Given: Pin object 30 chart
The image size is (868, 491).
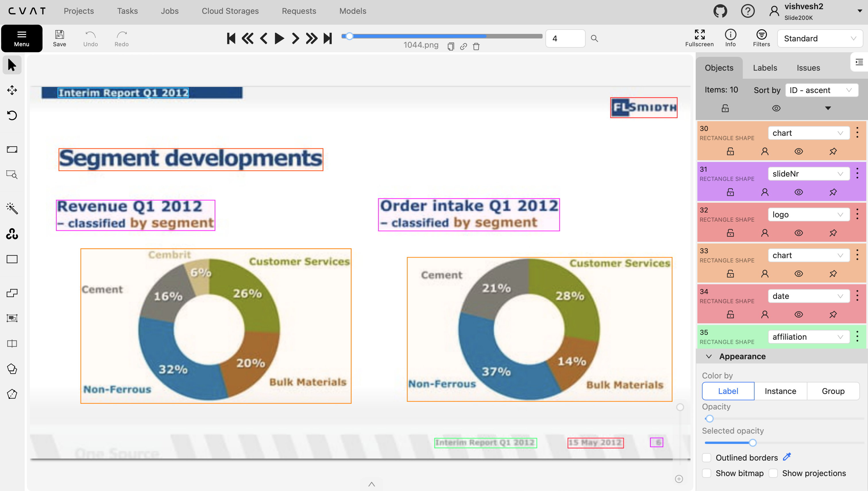Looking at the screenshot, I should click(x=833, y=151).
